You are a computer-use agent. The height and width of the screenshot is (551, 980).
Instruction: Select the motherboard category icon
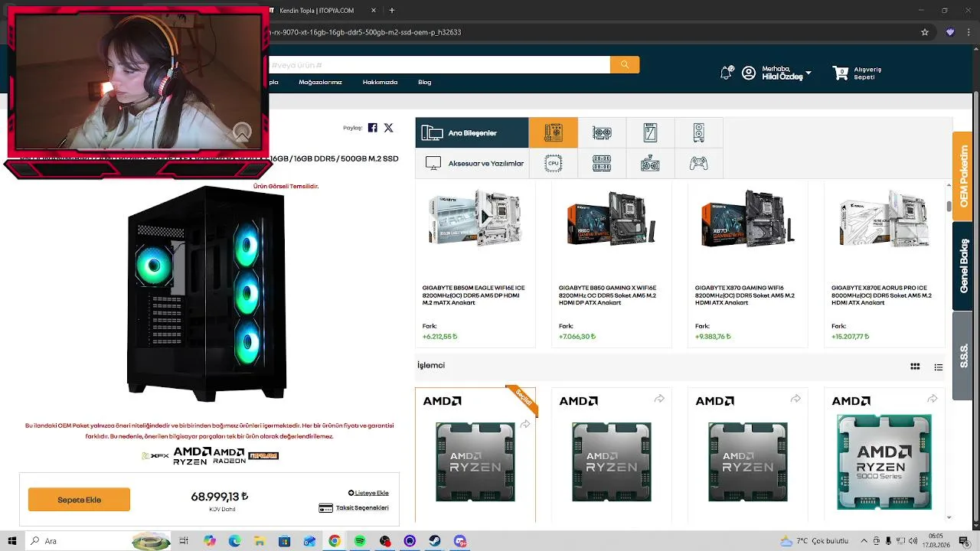553,132
